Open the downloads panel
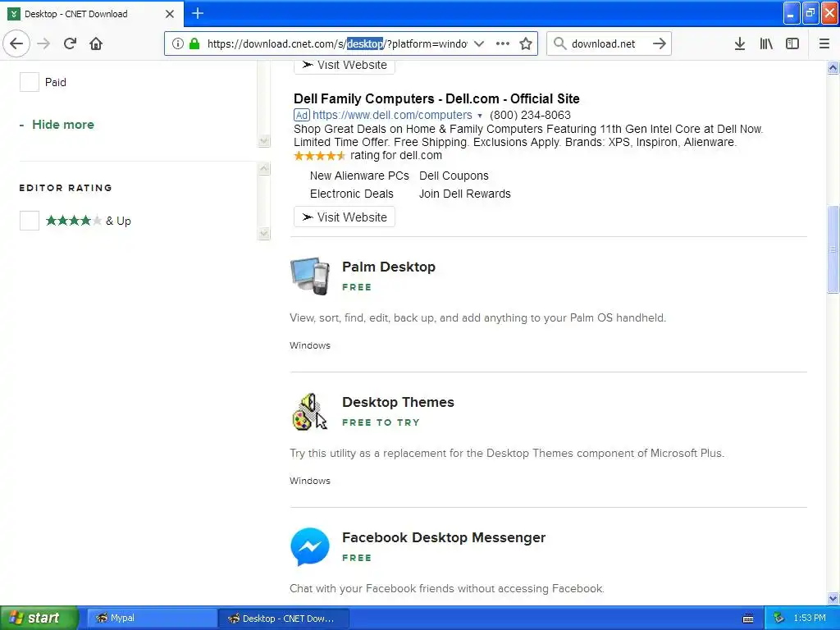 tap(740, 43)
